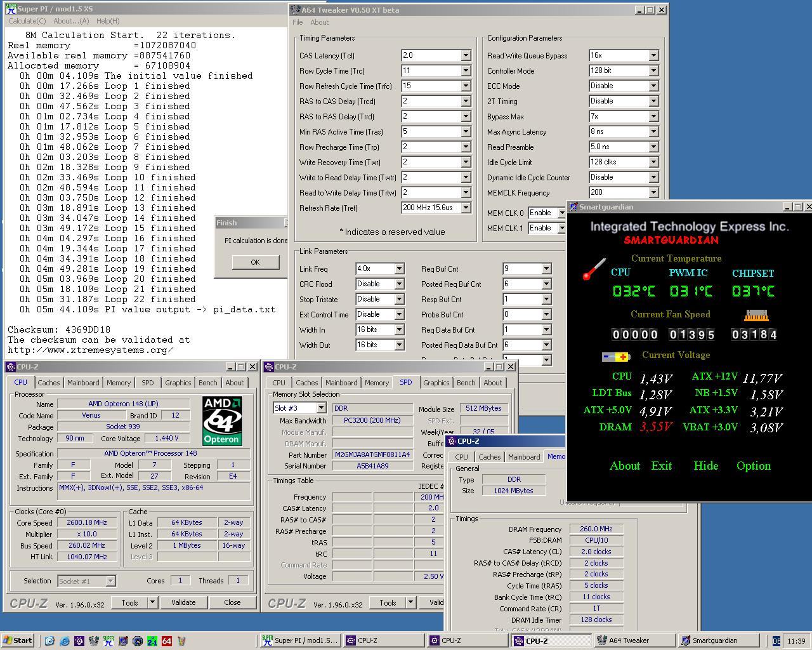The image size is (812, 650).
Task: Expand the RAS to CAS Delay dropdown
Action: pyautogui.click(x=466, y=101)
